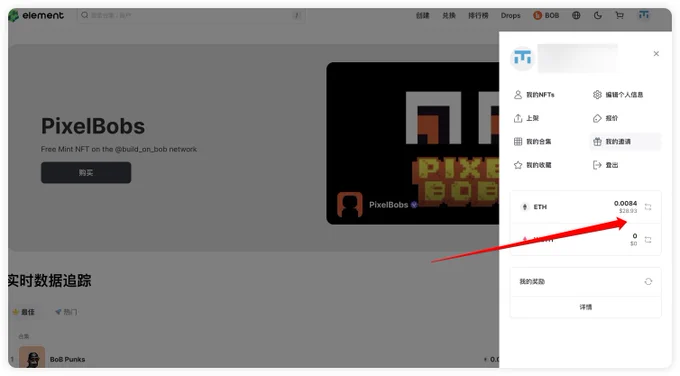Screen dimensions: 680x376
Task: Select the 热门 tab
Action: click(66, 312)
